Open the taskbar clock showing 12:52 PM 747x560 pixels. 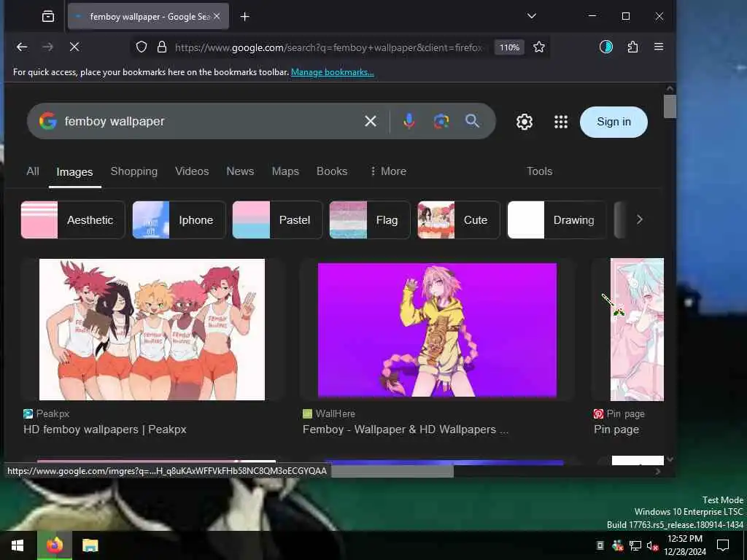(685, 545)
